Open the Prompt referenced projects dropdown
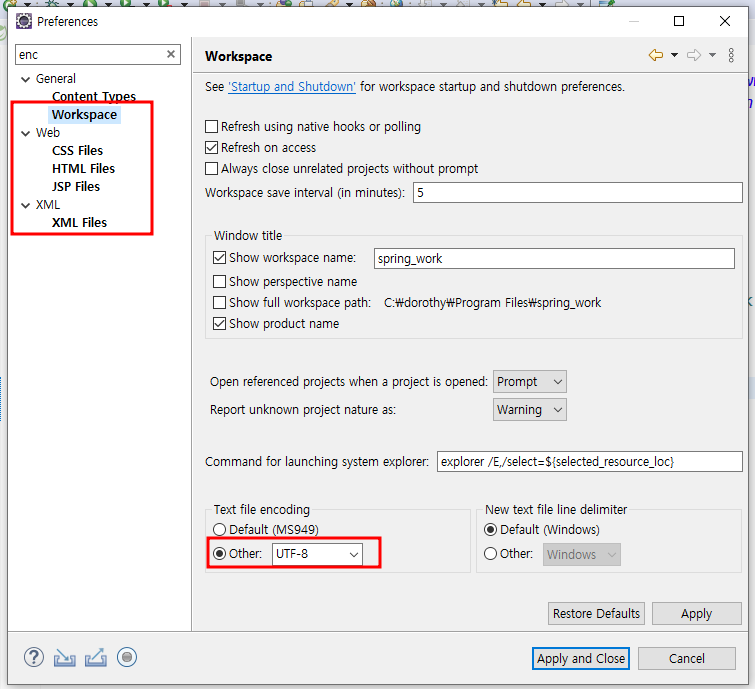The width and height of the screenshot is (755, 689). point(530,382)
